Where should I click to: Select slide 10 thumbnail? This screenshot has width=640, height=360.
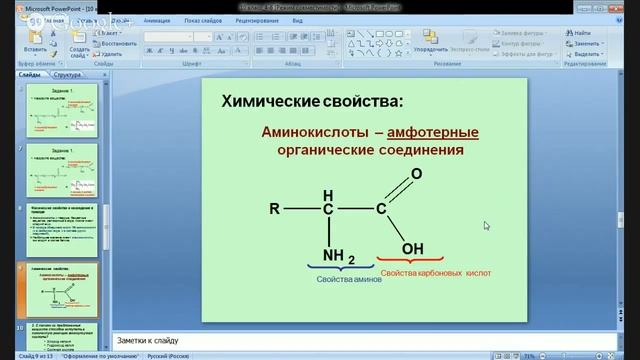pos(62,337)
